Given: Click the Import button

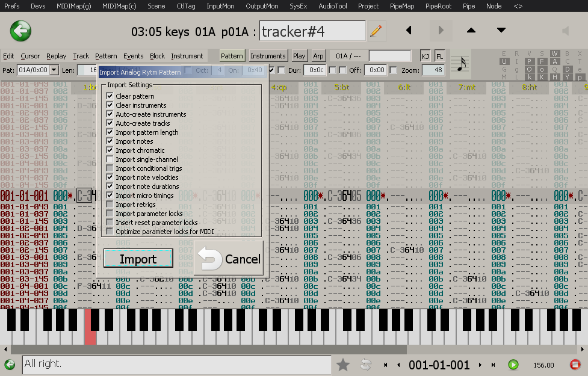Looking at the screenshot, I should pyautogui.click(x=138, y=259).
